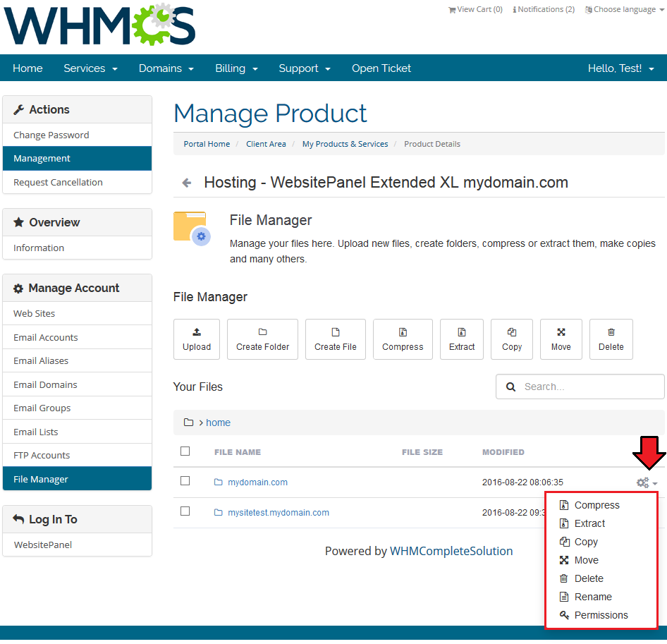The image size is (667, 644).
Task: Sort by FILE SIZE column header
Action: [x=422, y=452]
